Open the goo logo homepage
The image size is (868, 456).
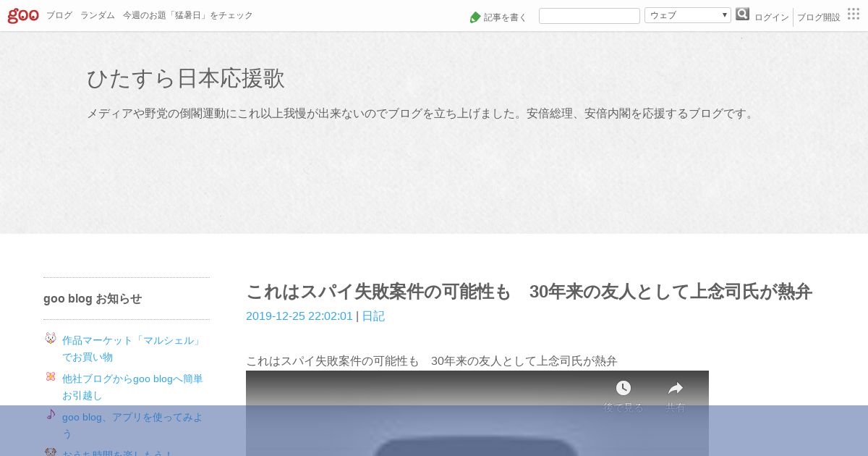pos(23,15)
